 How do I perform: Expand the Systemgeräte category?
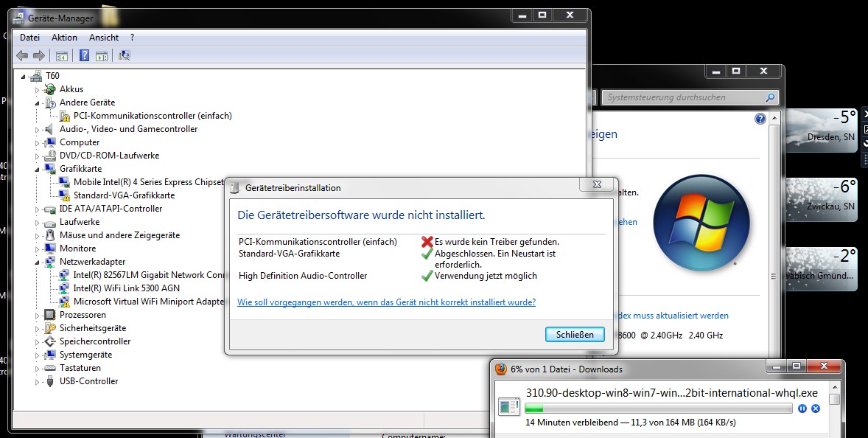37,355
